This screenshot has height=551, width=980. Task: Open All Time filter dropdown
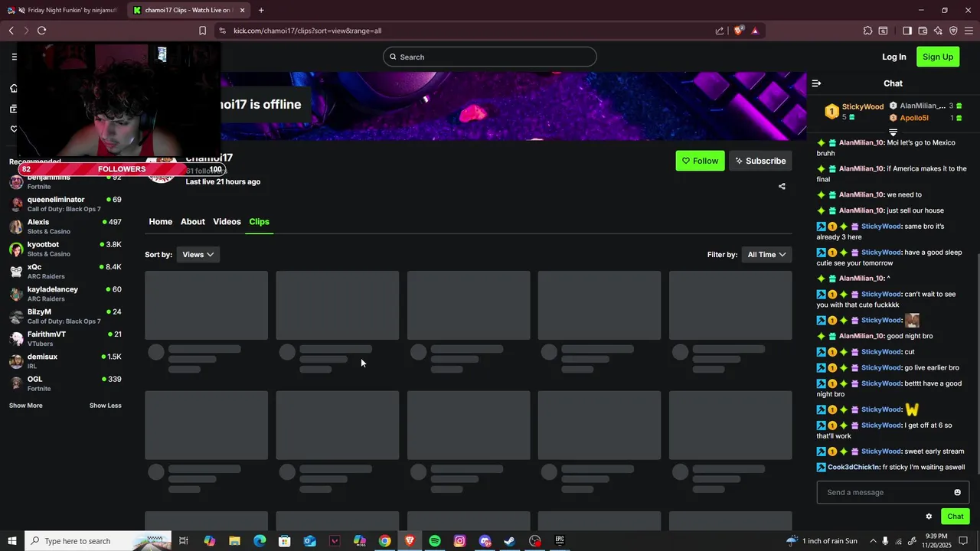click(x=766, y=255)
